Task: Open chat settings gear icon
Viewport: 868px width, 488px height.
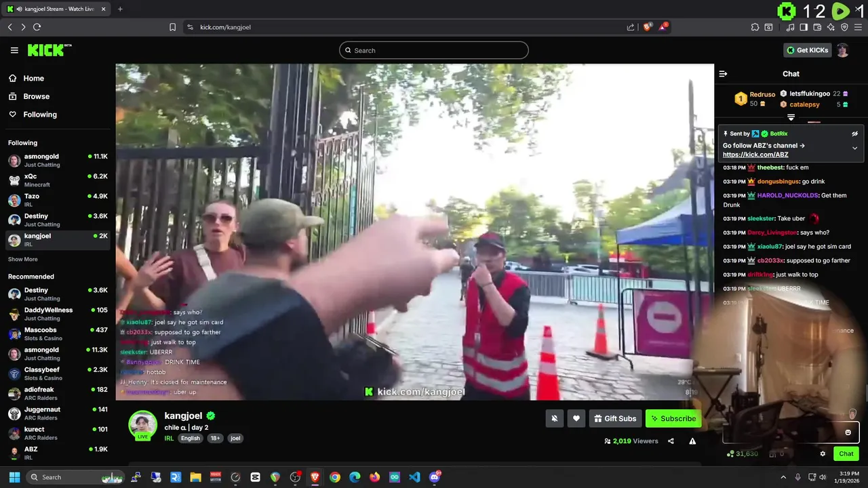Action: coord(823,454)
